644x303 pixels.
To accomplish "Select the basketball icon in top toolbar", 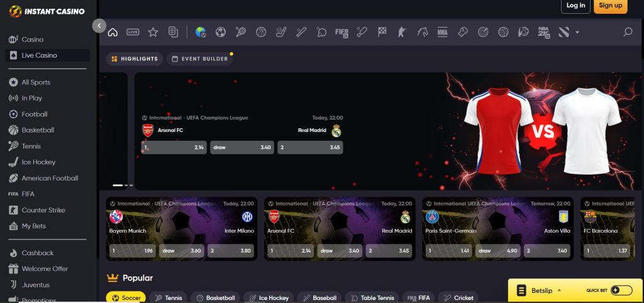I will pos(261,32).
